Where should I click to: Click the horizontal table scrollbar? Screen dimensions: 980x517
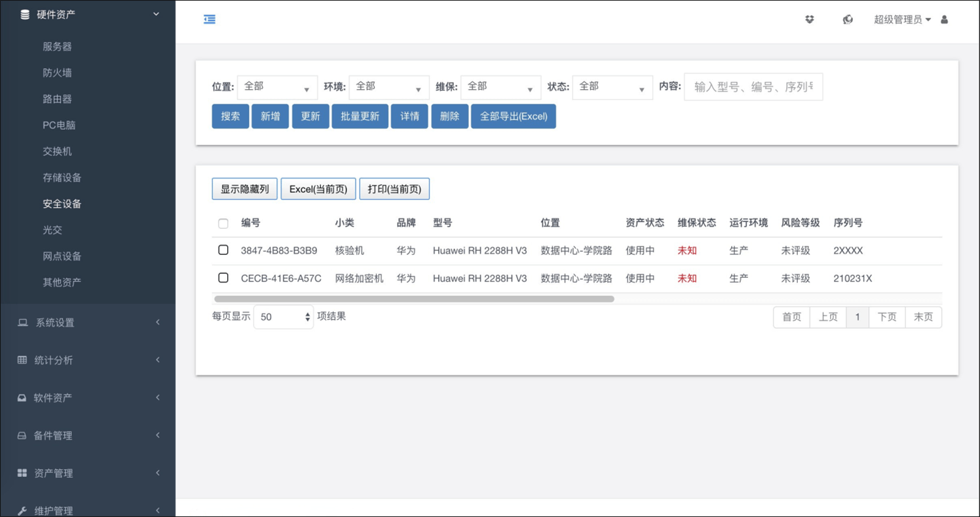(414, 299)
